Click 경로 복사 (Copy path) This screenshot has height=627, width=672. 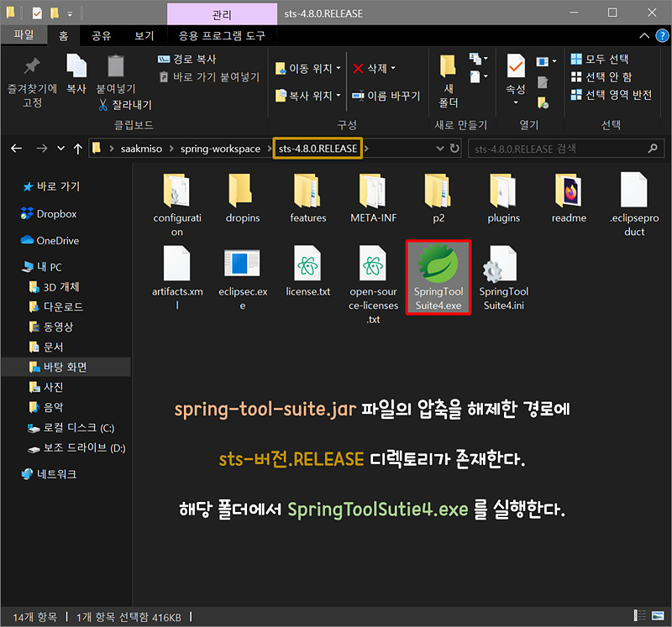click(186, 59)
